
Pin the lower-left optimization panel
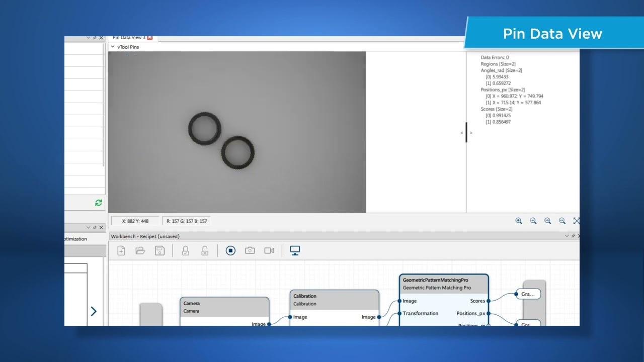(x=95, y=227)
